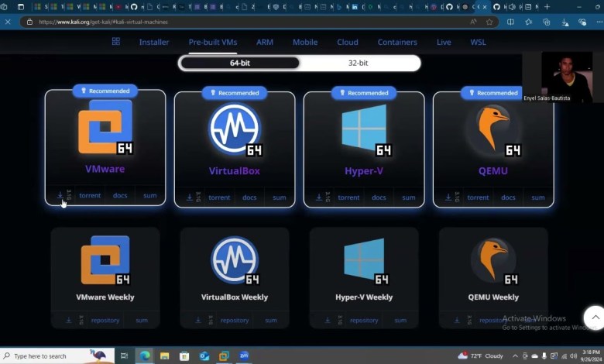Click the Windows taskbar search box

click(58, 356)
